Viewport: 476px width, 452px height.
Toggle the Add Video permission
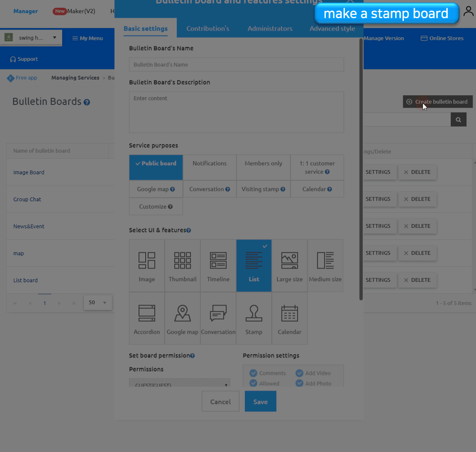point(299,373)
